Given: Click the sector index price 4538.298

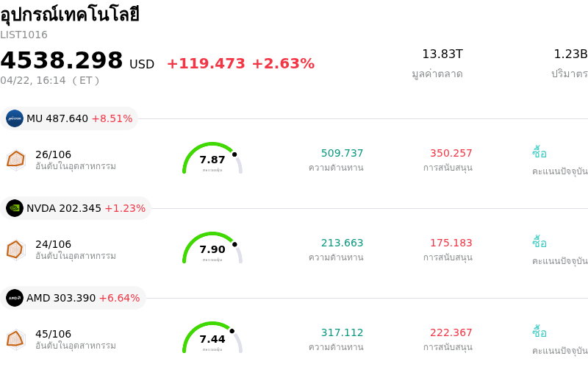Looking at the screenshot, I should coord(62,60).
